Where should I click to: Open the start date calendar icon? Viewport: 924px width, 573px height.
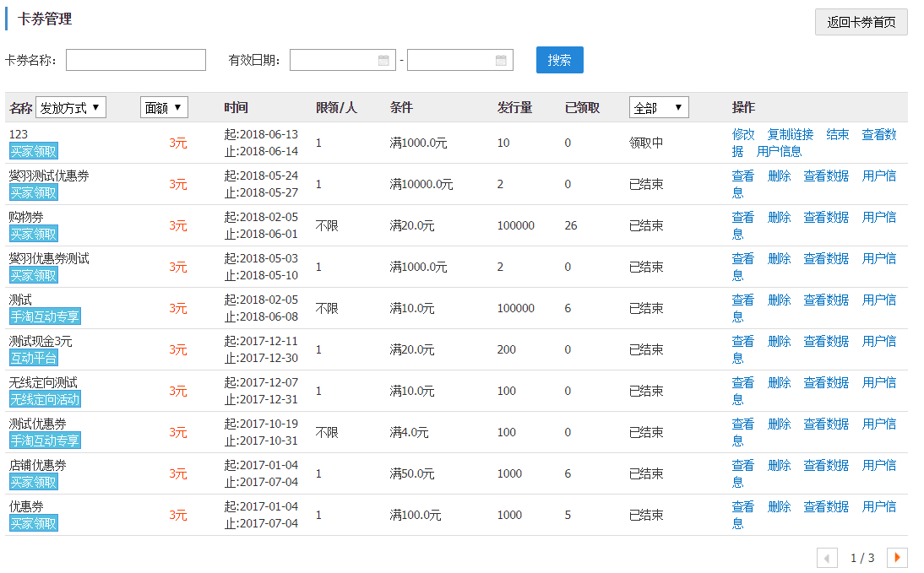[383, 60]
